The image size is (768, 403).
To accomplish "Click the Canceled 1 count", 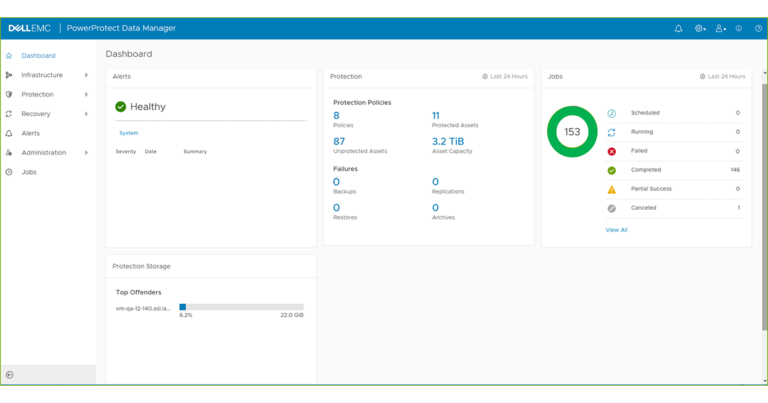I will coord(739,208).
